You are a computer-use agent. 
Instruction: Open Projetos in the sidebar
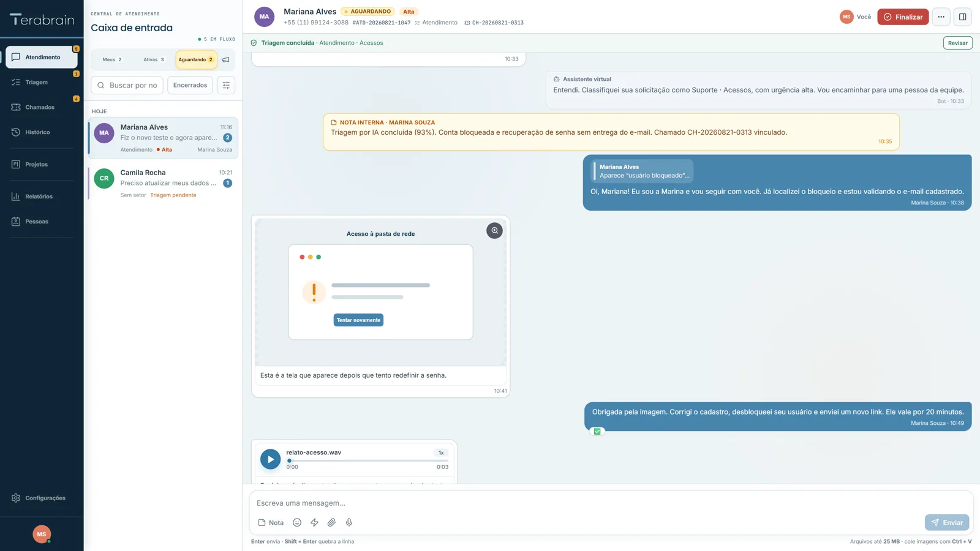(42, 164)
